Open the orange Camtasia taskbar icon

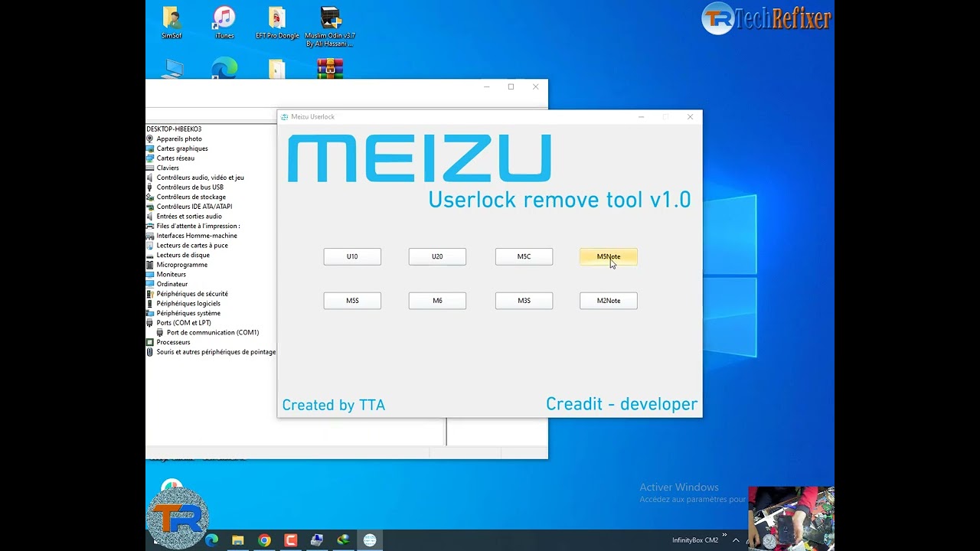click(290, 540)
